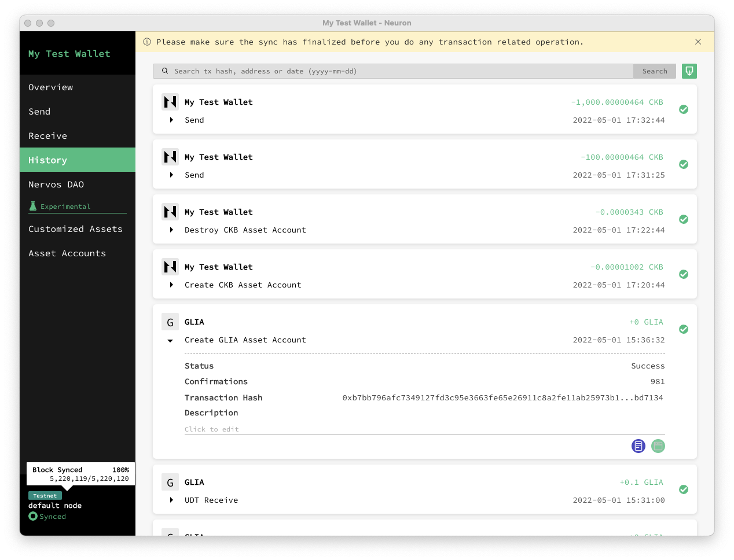Viewport: 734px width, 560px height.
Task: Click Nervos logo of 1,000 CKB send
Action: (x=170, y=102)
